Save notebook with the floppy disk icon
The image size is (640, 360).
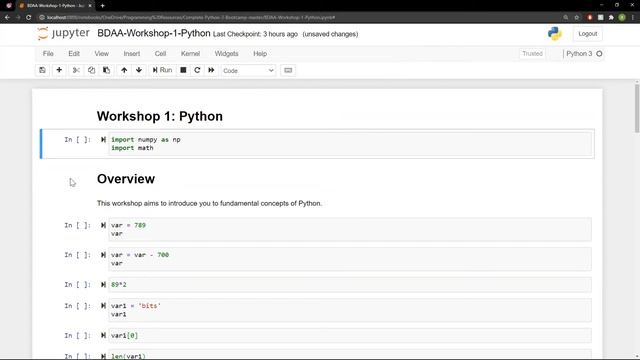(42, 70)
